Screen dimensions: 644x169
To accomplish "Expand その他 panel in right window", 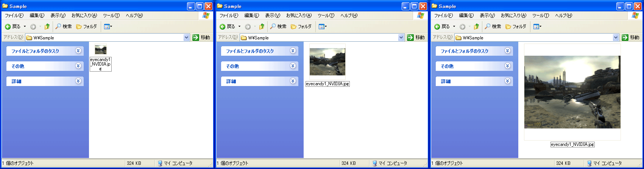I will click(x=508, y=66).
